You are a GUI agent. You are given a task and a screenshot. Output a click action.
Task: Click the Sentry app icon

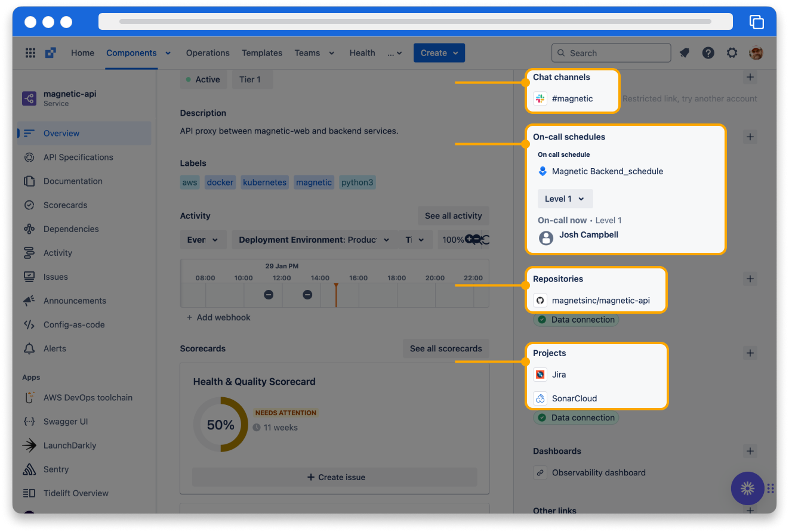click(29, 469)
